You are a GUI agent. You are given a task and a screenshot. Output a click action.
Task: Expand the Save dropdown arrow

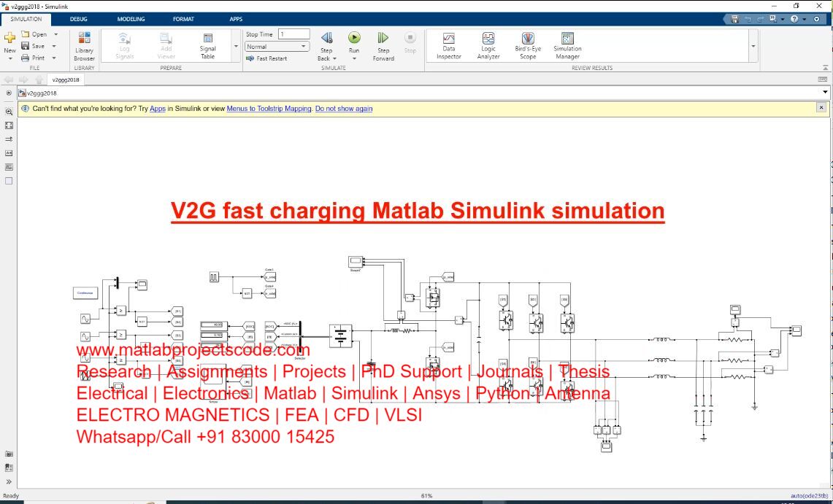pyautogui.click(x=53, y=46)
